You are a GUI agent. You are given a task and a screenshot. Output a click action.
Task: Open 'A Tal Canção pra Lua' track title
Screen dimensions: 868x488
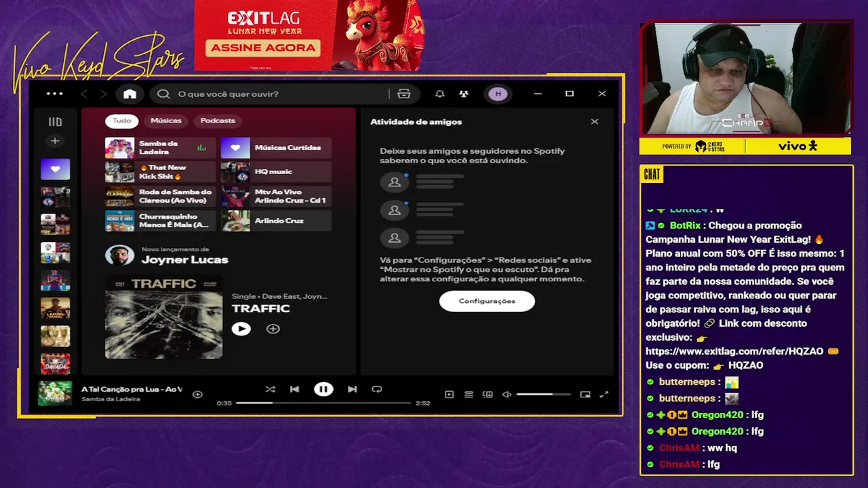point(132,389)
